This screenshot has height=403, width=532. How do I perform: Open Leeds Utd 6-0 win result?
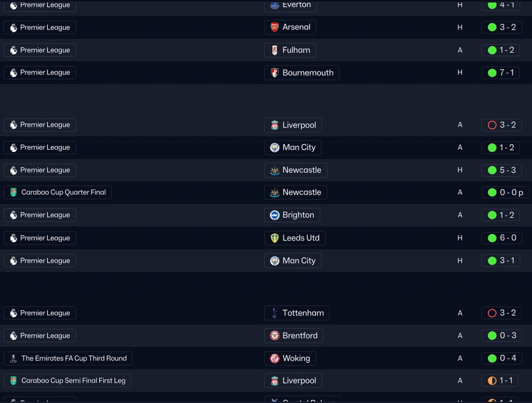tap(501, 238)
